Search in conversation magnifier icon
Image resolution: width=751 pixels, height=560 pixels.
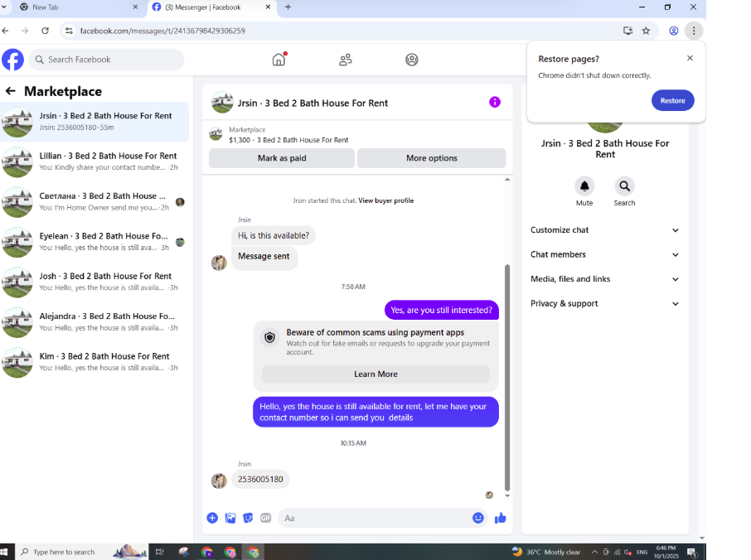[624, 186]
